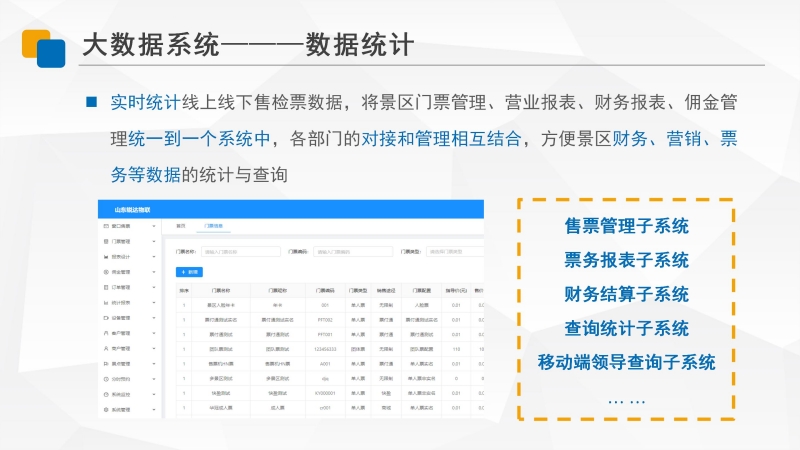Click the 佣金管理 sidebar icon
This screenshot has width=800, height=450.
(x=106, y=272)
